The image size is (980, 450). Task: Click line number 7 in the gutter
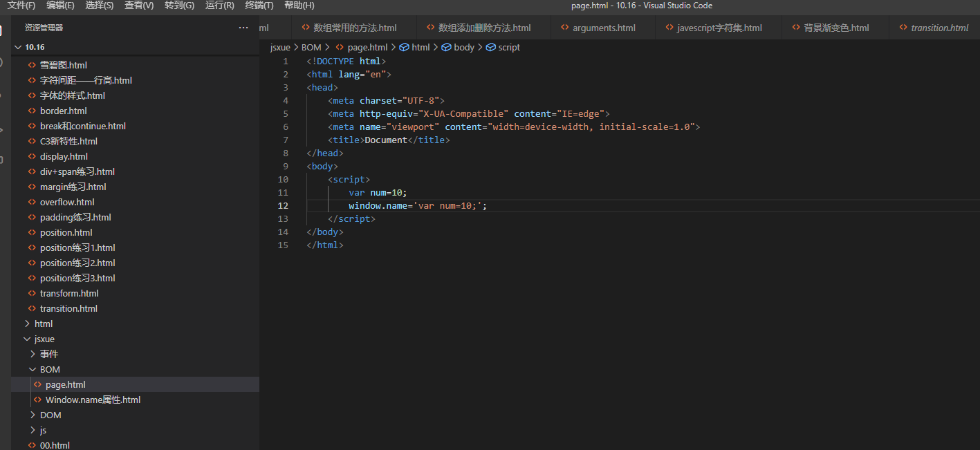click(x=286, y=140)
